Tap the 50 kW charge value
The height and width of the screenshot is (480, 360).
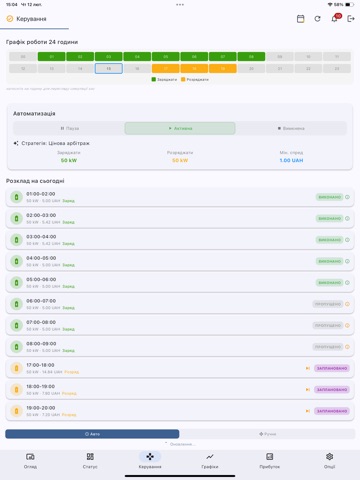[69, 160]
